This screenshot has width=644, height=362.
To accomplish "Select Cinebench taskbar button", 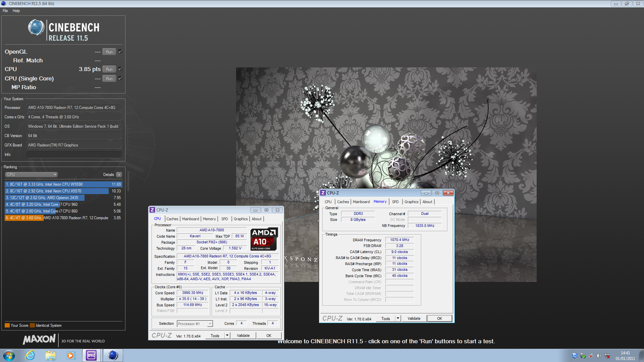I will point(113,355).
